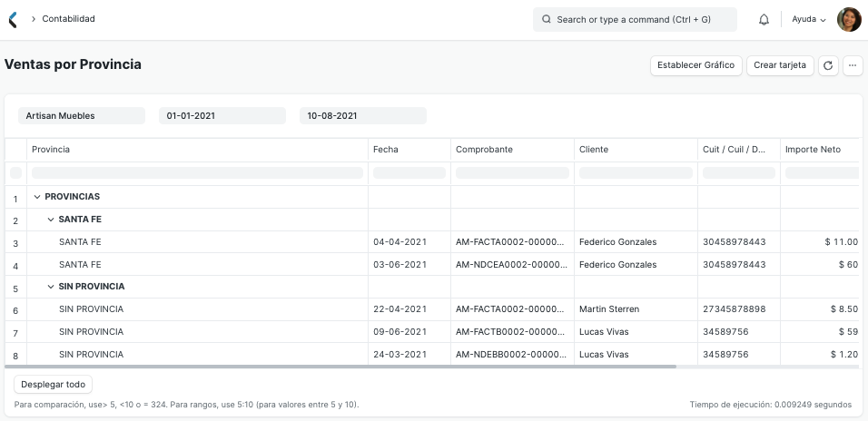Open the three-dots menu button
The width and height of the screenshot is (868, 421).
pos(853,65)
